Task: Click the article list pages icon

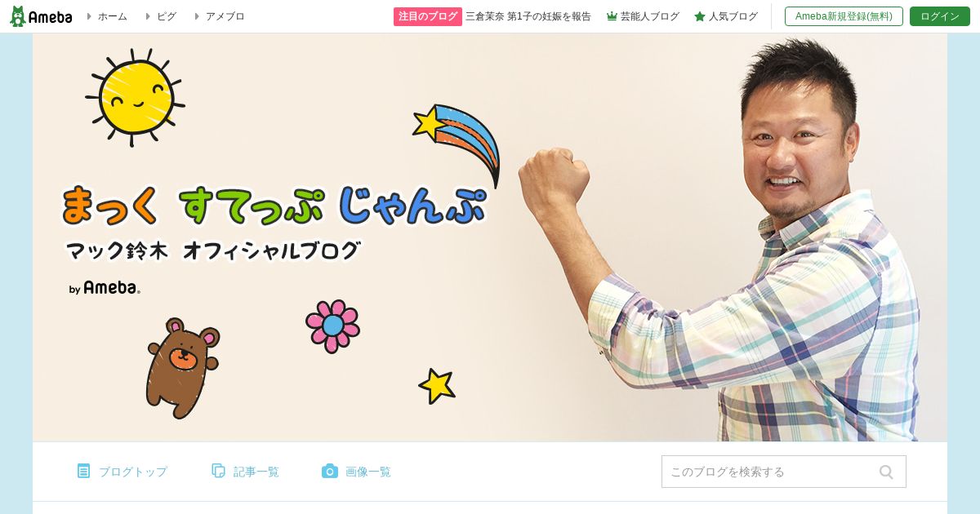Action: [218, 471]
